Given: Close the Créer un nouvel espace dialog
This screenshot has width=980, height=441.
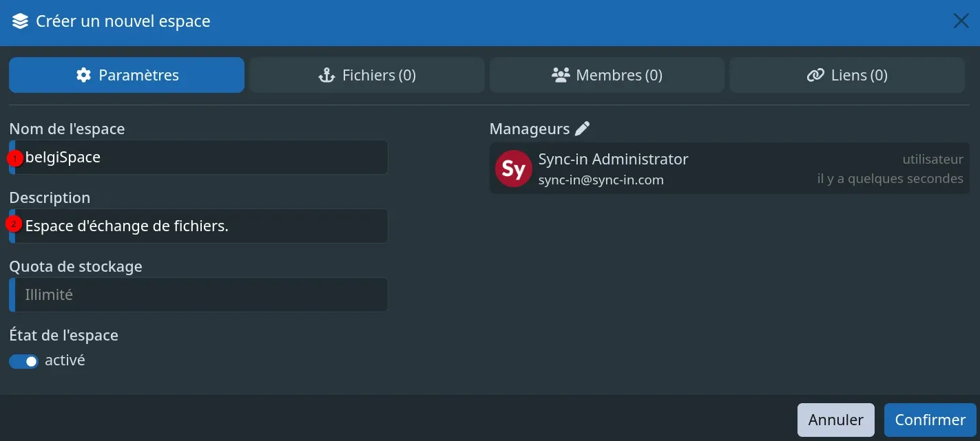Looking at the screenshot, I should 961,21.
